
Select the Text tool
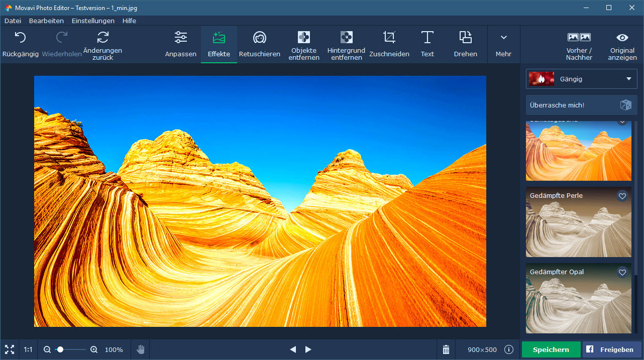[x=427, y=44]
